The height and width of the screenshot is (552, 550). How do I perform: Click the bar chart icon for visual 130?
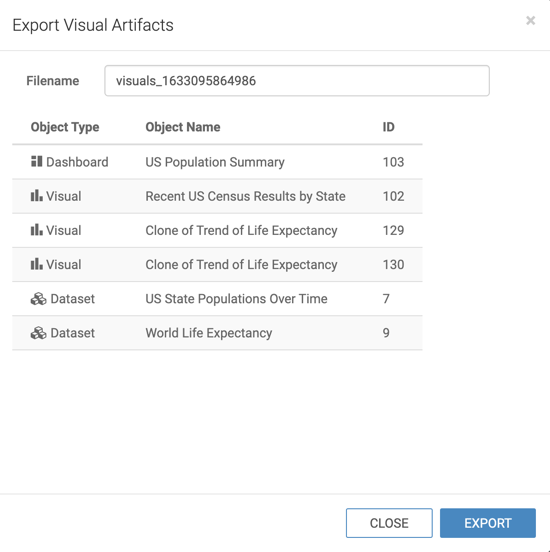point(37,264)
